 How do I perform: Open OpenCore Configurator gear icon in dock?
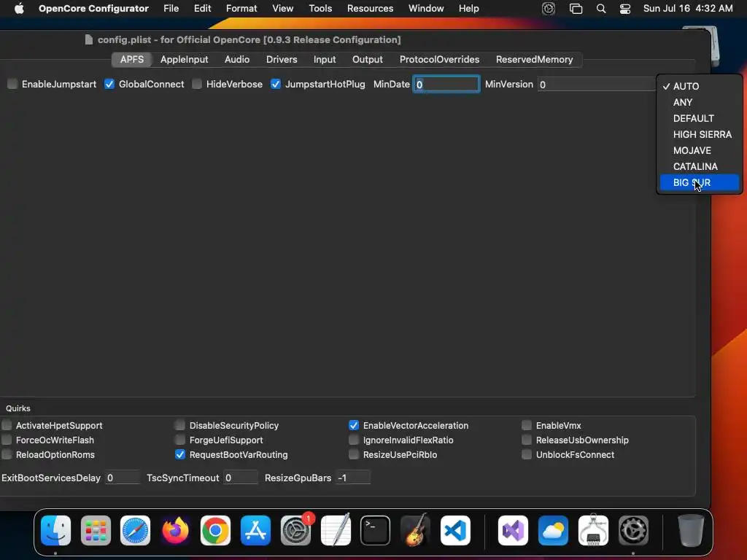(x=633, y=530)
